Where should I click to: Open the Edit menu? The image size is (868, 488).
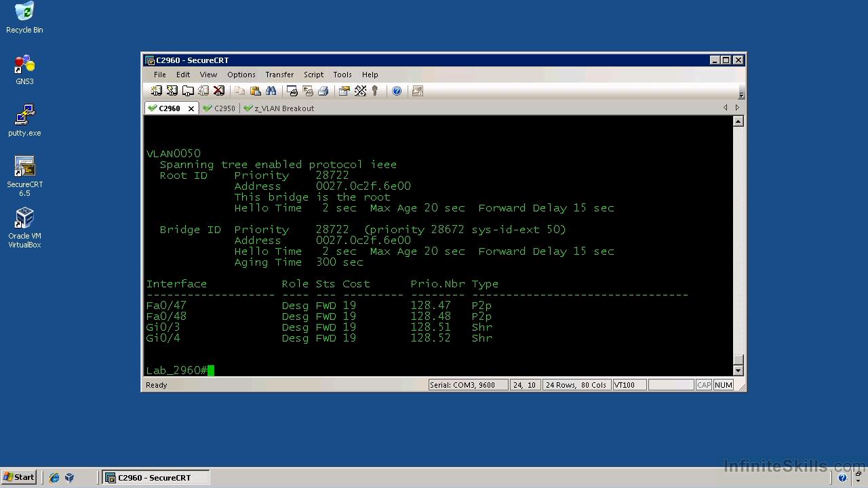coord(183,75)
